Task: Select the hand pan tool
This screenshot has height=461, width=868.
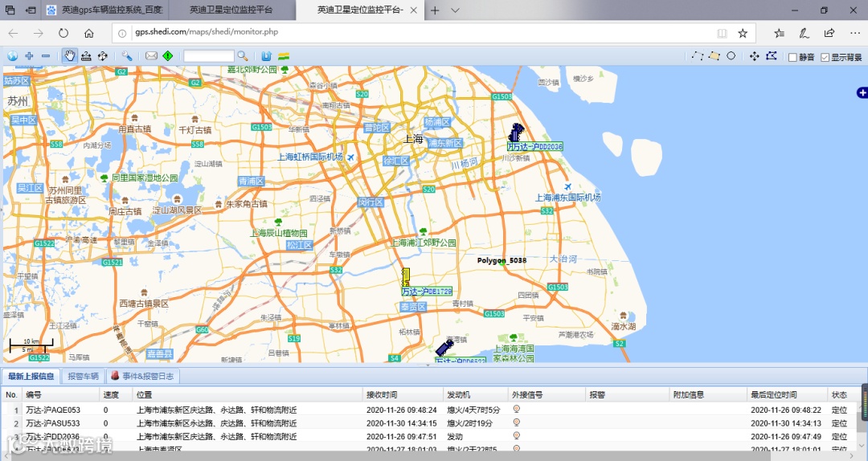Action: pos(69,56)
